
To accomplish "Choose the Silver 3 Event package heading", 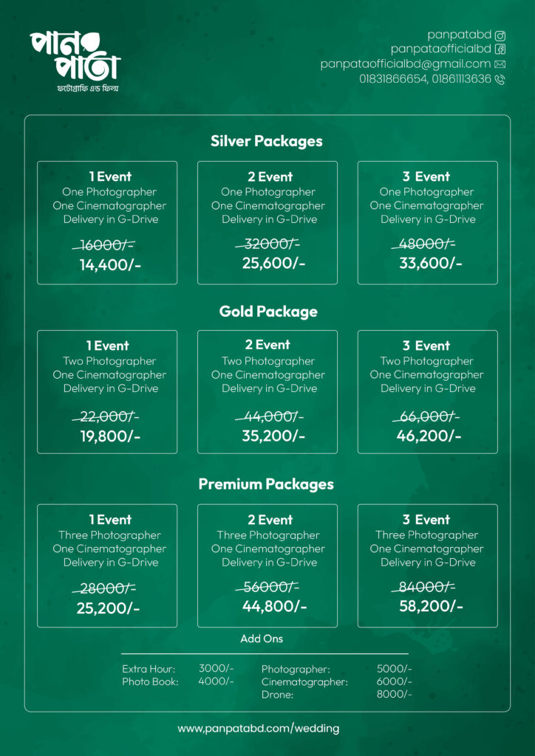I will click(x=427, y=176).
